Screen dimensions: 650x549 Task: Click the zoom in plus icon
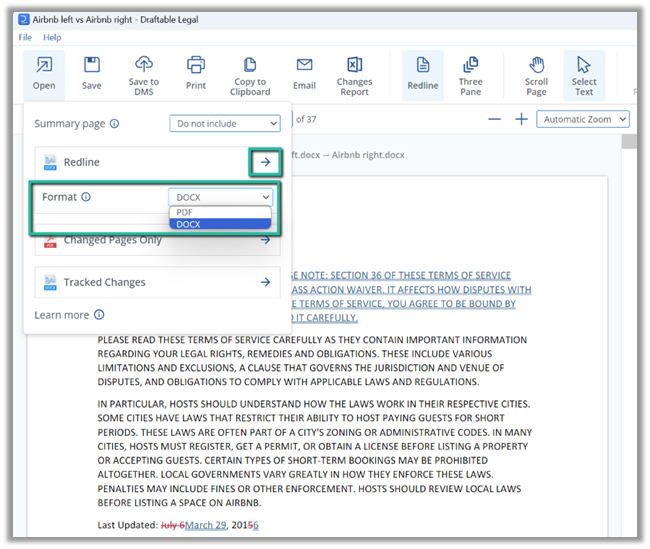(521, 119)
